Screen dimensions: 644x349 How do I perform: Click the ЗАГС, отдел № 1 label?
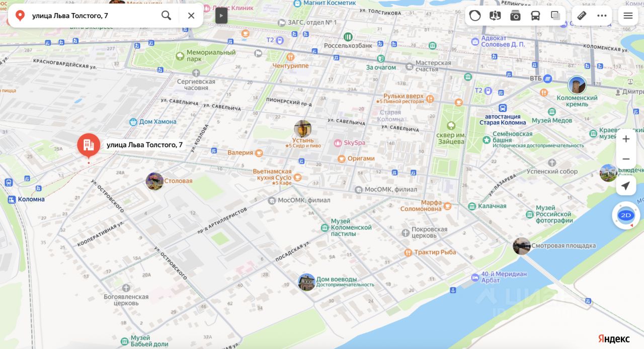tap(312, 23)
